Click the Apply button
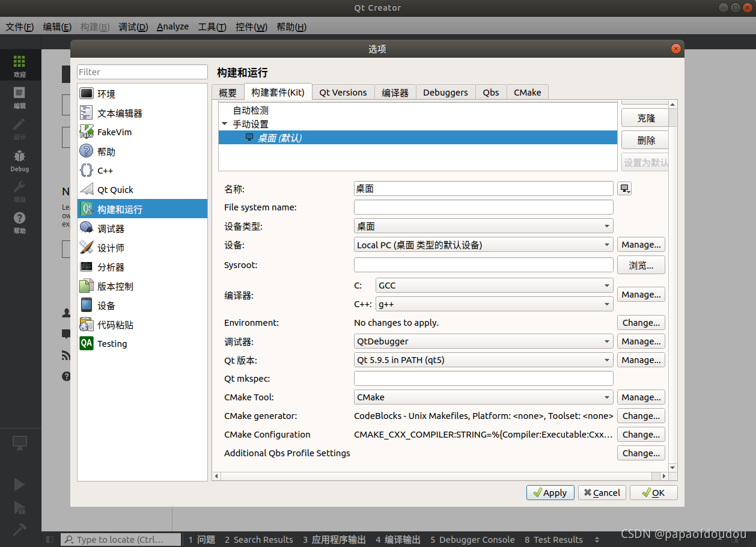Screen dimensions: 756x547 click(x=550, y=492)
